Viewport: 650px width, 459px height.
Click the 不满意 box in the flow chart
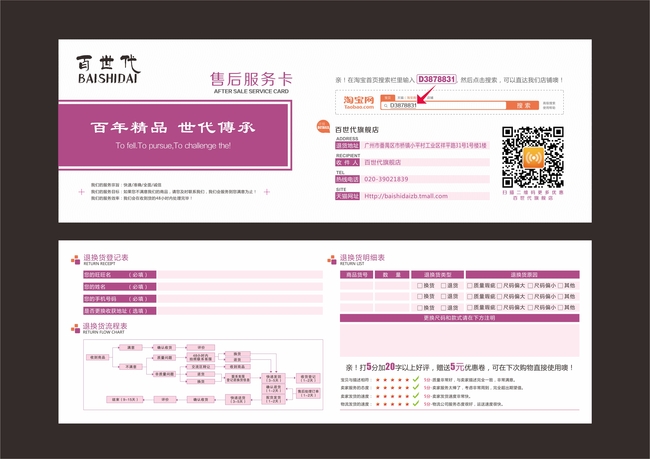pyautogui.click(x=131, y=367)
